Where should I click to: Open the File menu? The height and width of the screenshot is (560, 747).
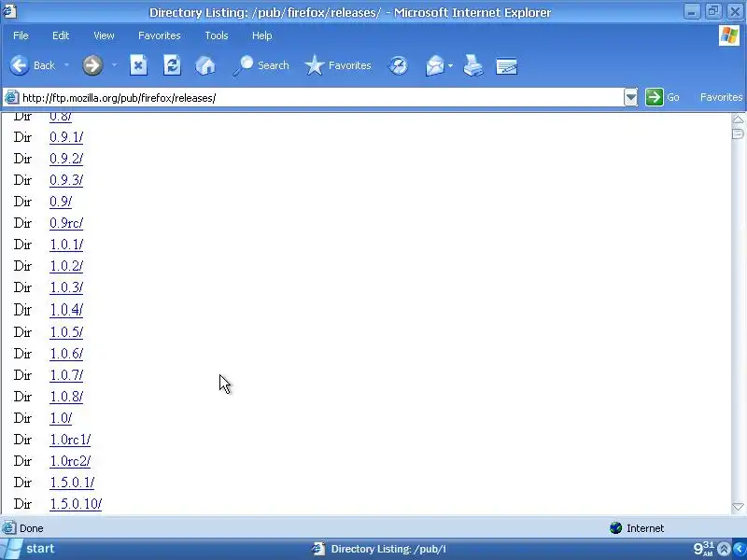[21, 35]
